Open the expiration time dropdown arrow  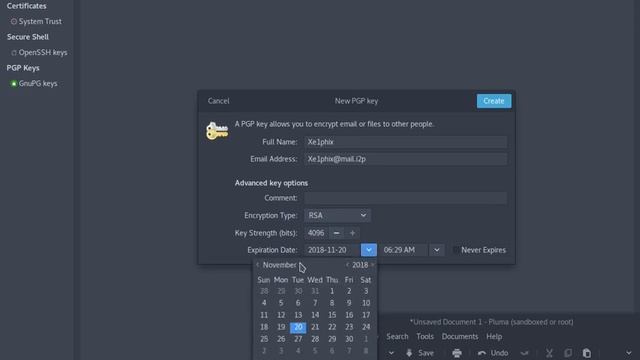point(436,250)
